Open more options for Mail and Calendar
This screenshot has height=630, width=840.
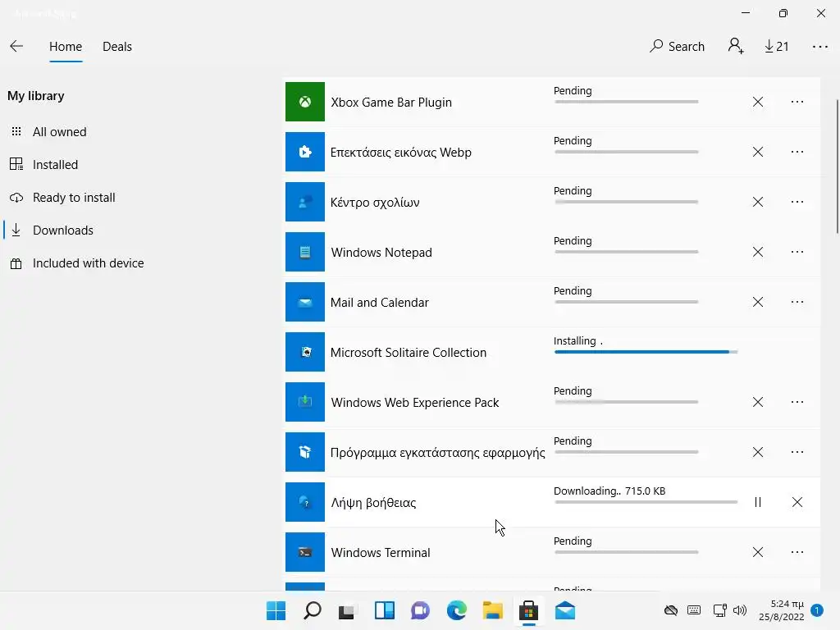797,302
